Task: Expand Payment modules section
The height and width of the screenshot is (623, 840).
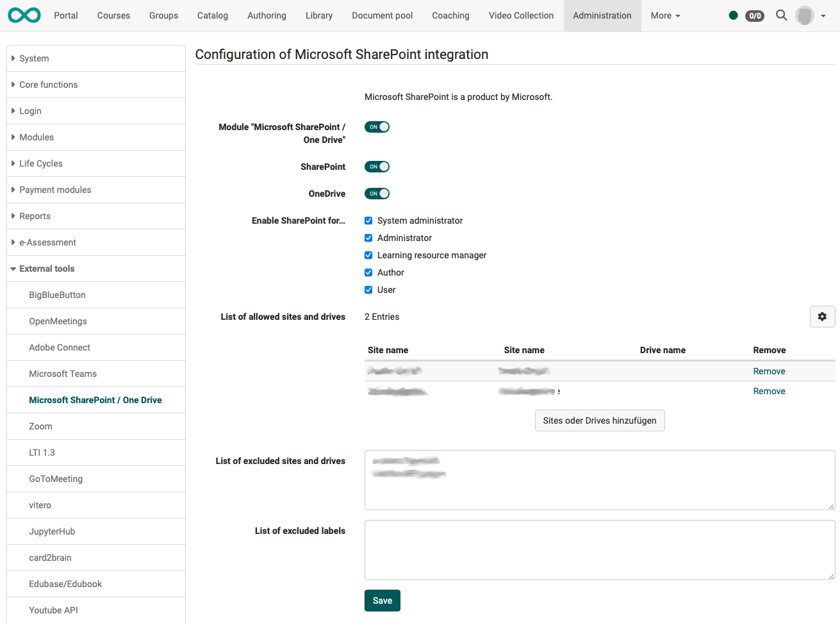Action: pos(96,190)
